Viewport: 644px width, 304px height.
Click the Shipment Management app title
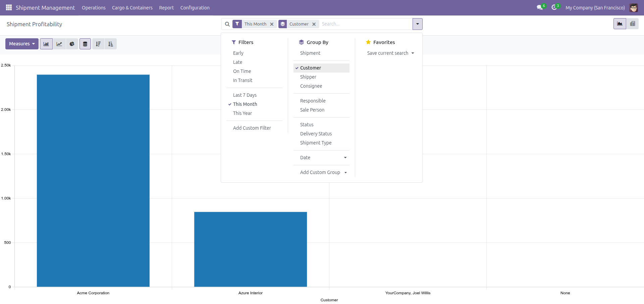[x=45, y=8]
